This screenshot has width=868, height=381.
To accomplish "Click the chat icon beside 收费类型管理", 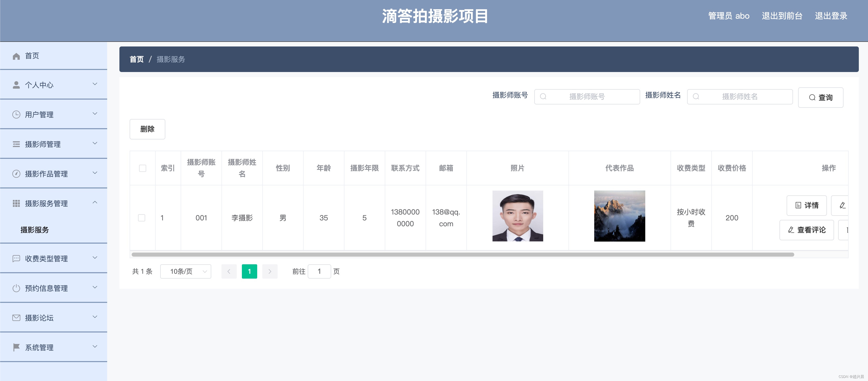I will coord(16,259).
